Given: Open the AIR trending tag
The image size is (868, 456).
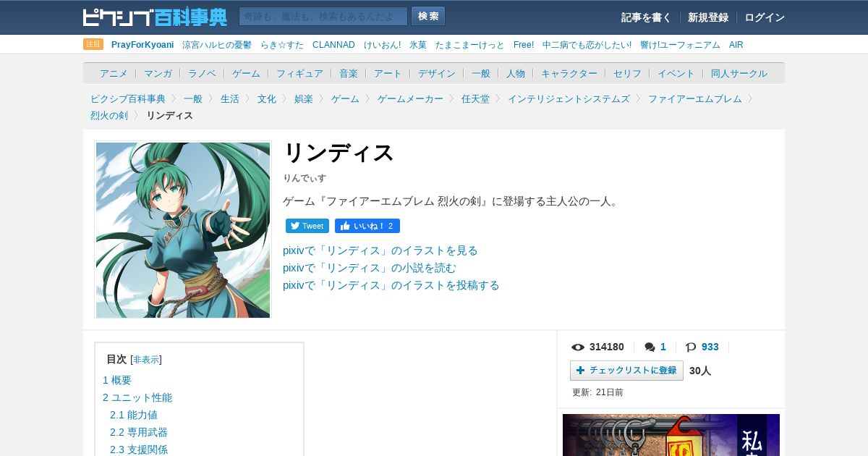Looking at the screenshot, I should pyautogui.click(x=736, y=45).
